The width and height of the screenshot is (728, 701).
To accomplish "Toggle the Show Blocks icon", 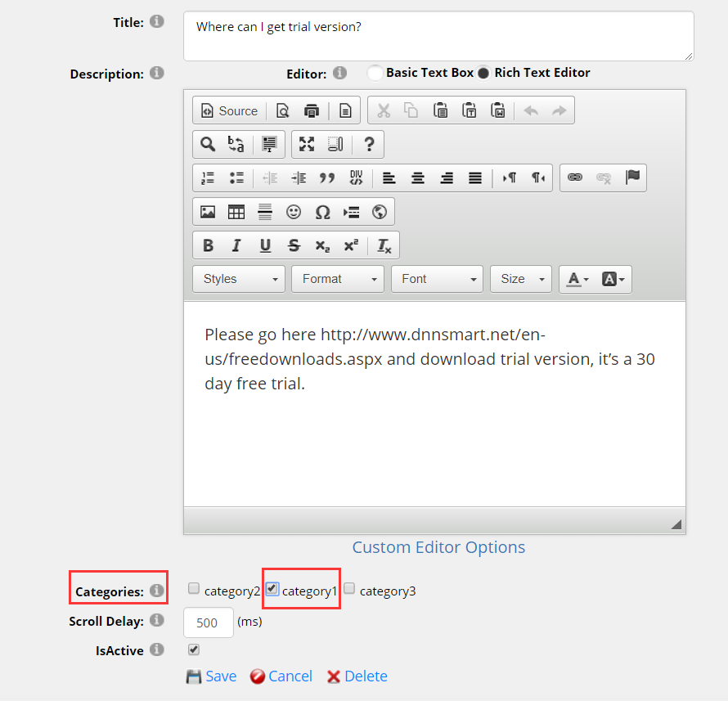I will point(335,145).
